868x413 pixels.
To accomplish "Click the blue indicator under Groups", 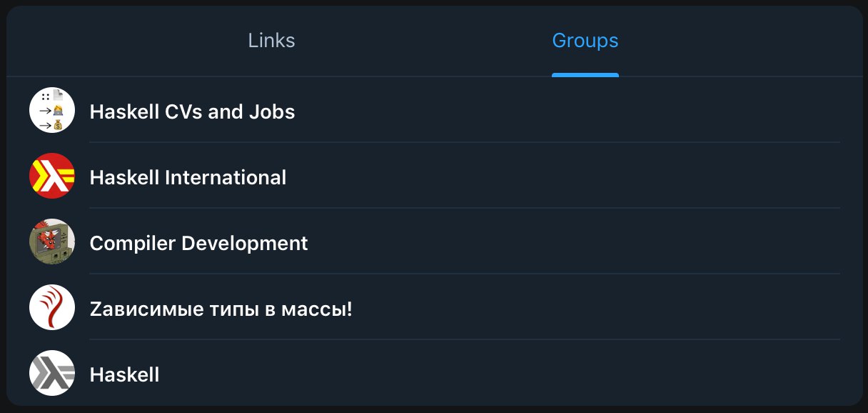I will point(585,74).
